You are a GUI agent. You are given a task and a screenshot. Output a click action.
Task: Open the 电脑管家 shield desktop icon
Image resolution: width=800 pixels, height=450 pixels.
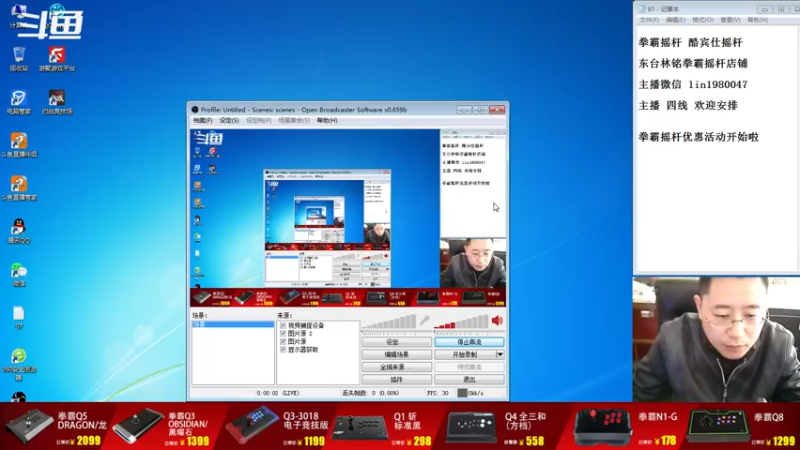click(x=19, y=102)
